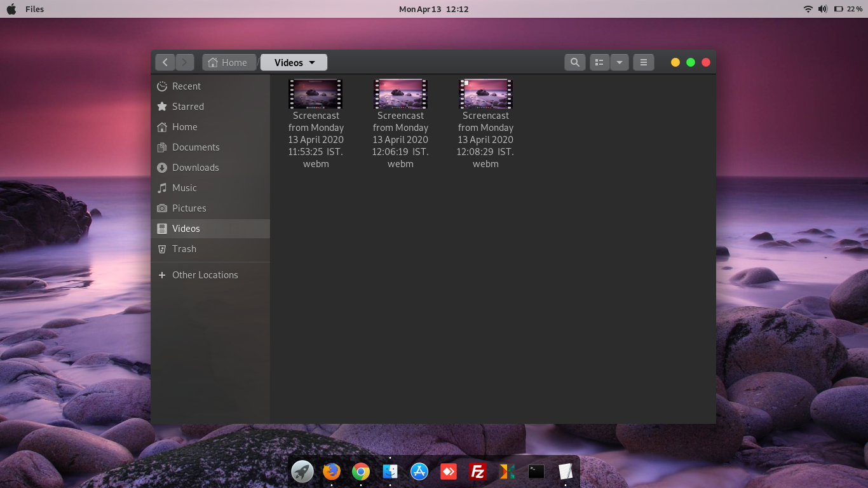Open FileZilla from the dock
This screenshot has width=868, height=488.
pos(477,471)
